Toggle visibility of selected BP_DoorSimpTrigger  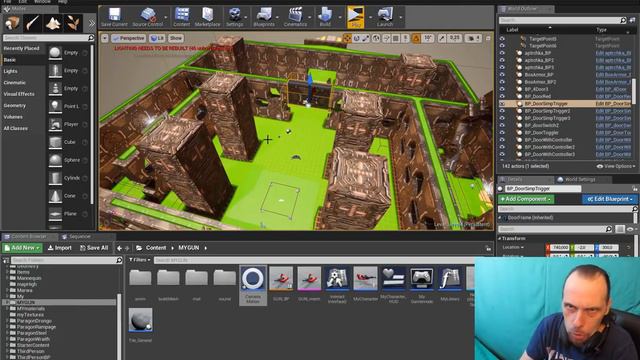point(502,104)
